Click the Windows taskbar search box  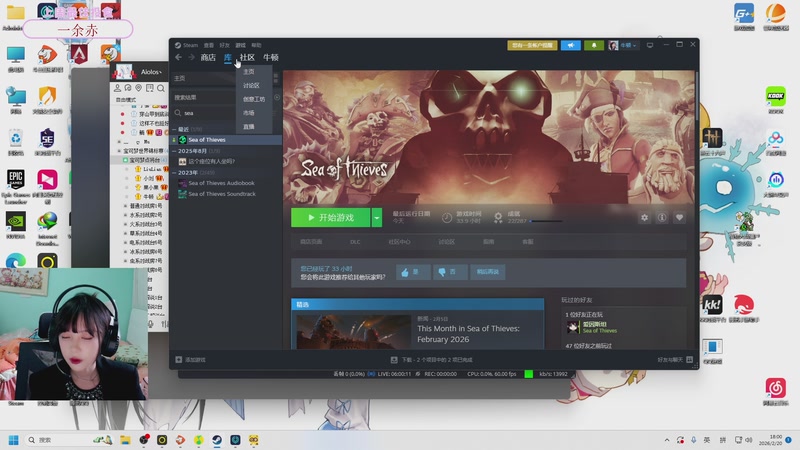coord(69,440)
